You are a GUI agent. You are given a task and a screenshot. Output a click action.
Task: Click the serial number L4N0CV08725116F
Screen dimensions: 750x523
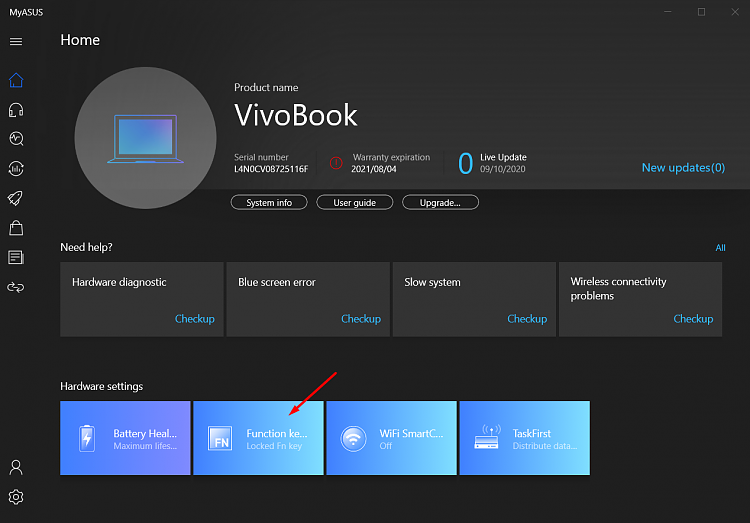pyautogui.click(x=271, y=169)
